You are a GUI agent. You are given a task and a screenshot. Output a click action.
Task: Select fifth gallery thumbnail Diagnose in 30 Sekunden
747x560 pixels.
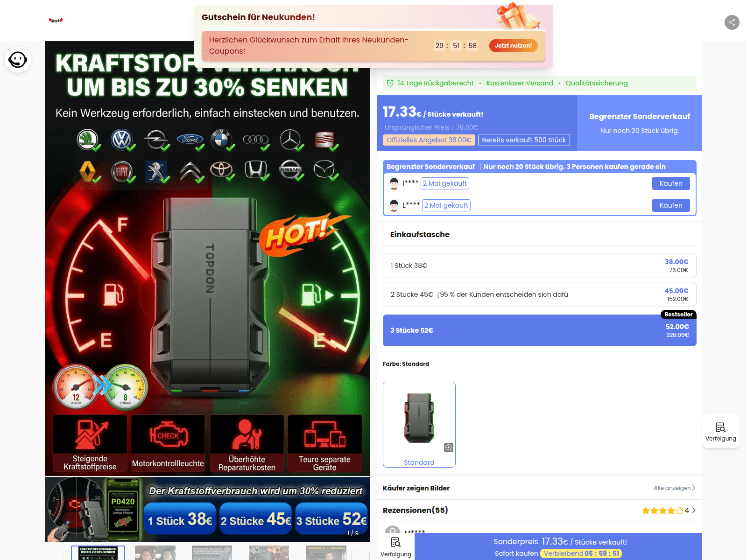pos(326,553)
